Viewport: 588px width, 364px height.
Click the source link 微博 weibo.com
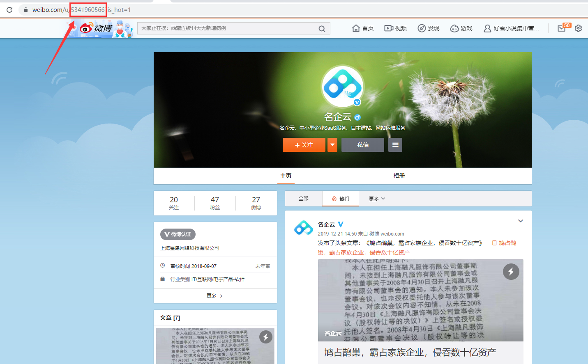point(387,234)
